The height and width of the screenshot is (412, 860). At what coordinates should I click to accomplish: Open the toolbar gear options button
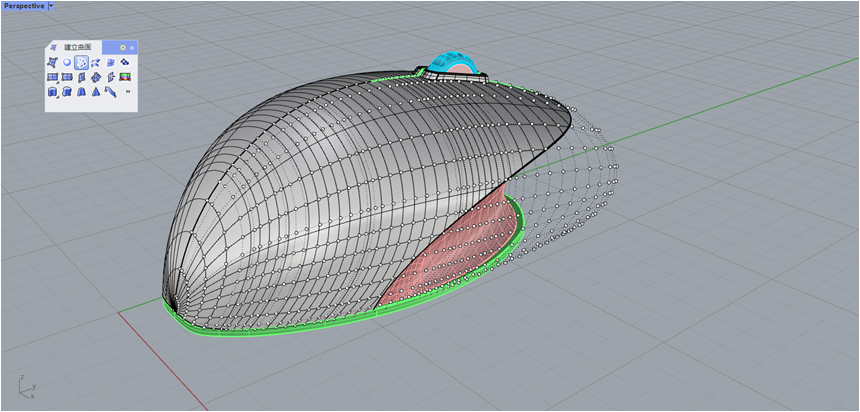[x=123, y=47]
